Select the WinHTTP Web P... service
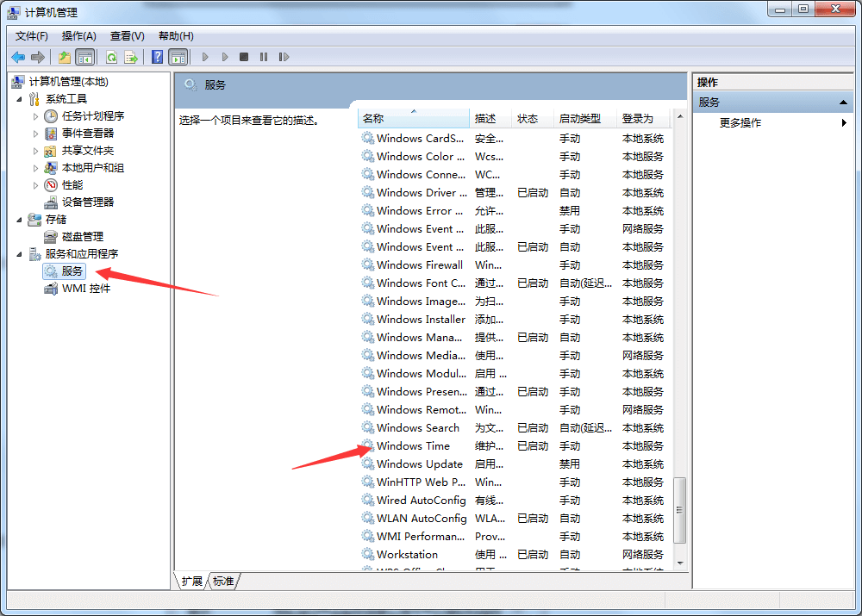862x616 pixels. (515, 482)
